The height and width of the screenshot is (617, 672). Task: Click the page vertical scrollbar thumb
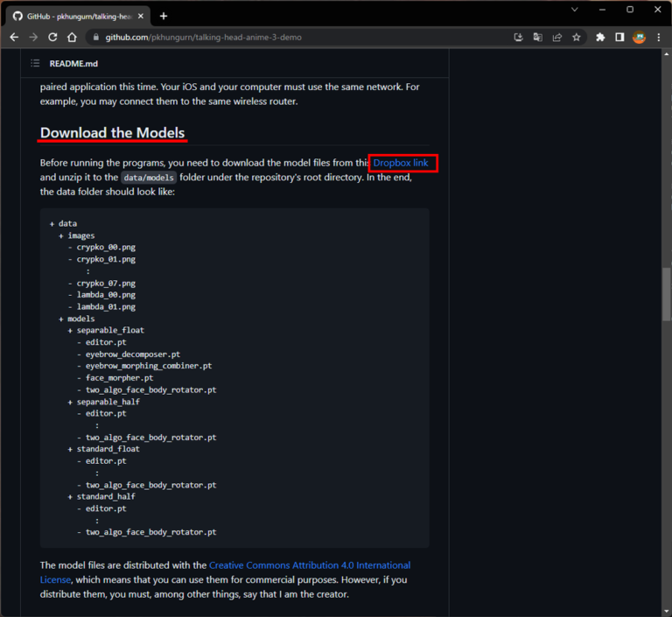pyautogui.click(x=666, y=294)
